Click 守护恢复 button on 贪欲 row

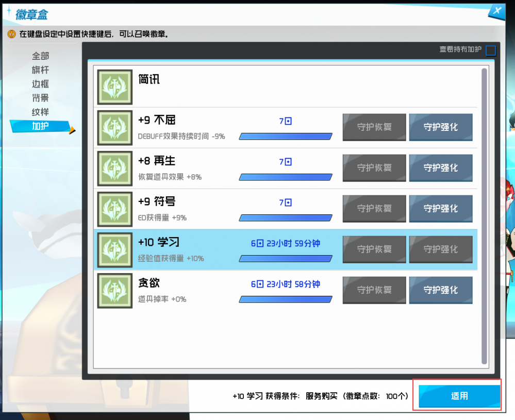[x=374, y=290]
